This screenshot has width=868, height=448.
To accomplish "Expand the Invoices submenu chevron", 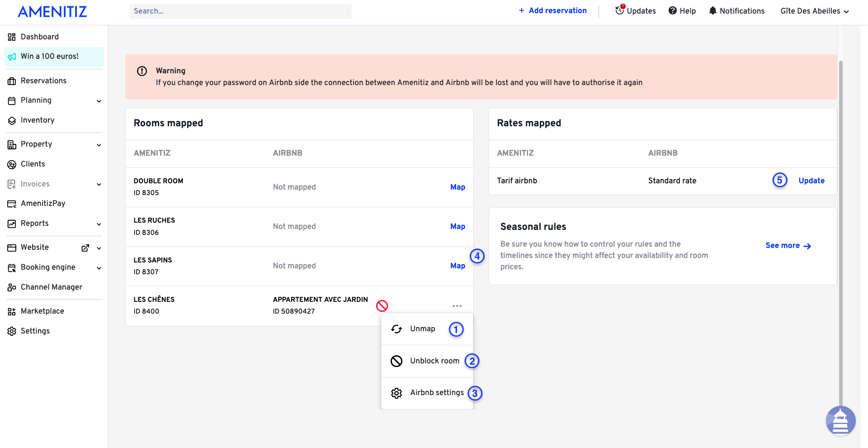I will [x=99, y=184].
